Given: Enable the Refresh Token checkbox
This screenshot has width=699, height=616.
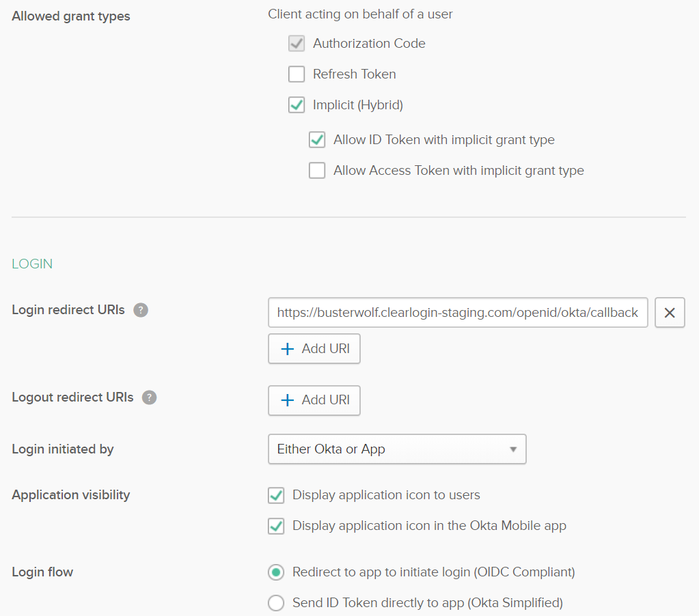Looking at the screenshot, I should tap(297, 74).
